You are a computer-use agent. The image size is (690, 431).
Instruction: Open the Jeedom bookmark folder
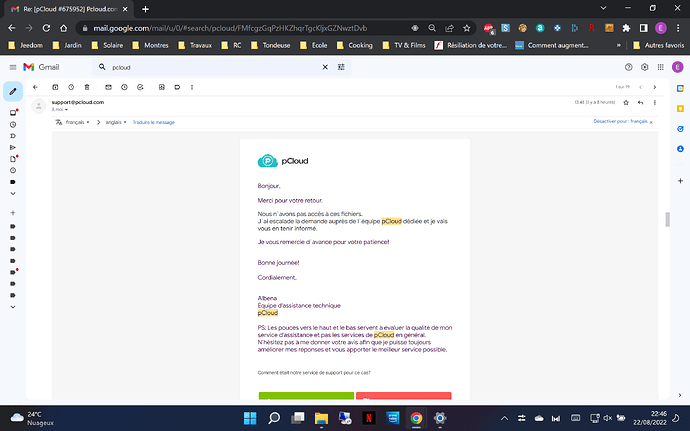coord(26,45)
